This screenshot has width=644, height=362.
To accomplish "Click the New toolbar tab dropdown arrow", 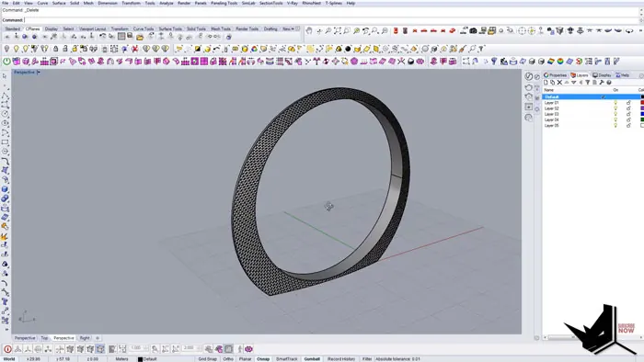I will tap(293, 28).
